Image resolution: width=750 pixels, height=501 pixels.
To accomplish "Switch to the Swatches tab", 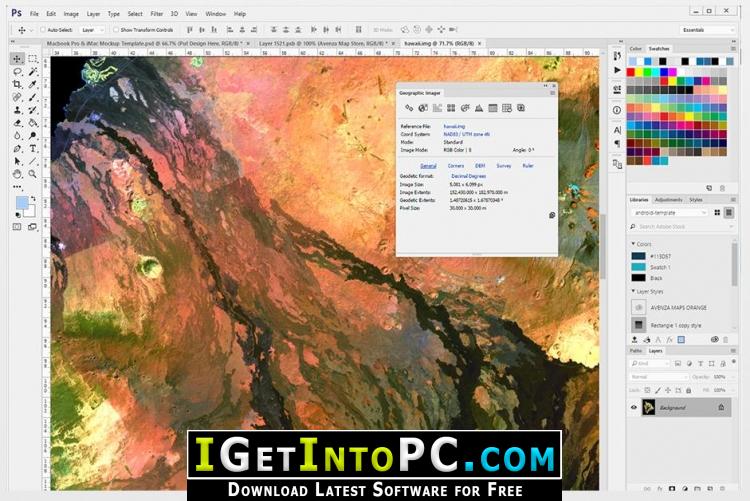I will pos(659,49).
